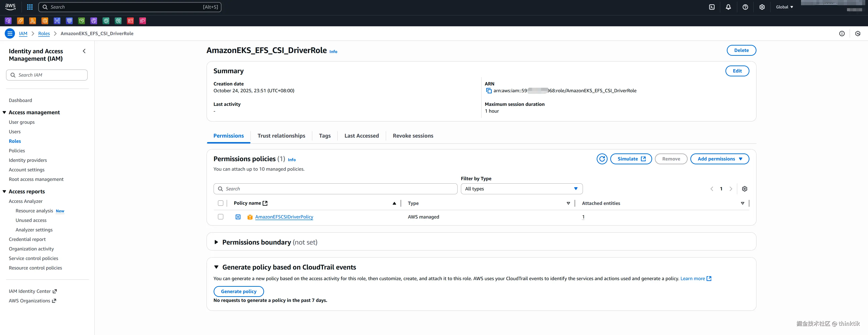This screenshot has height=335, width=868.
Task: Click the notifications bell icon
Action: pyautogui.click(x=728, y=7)
